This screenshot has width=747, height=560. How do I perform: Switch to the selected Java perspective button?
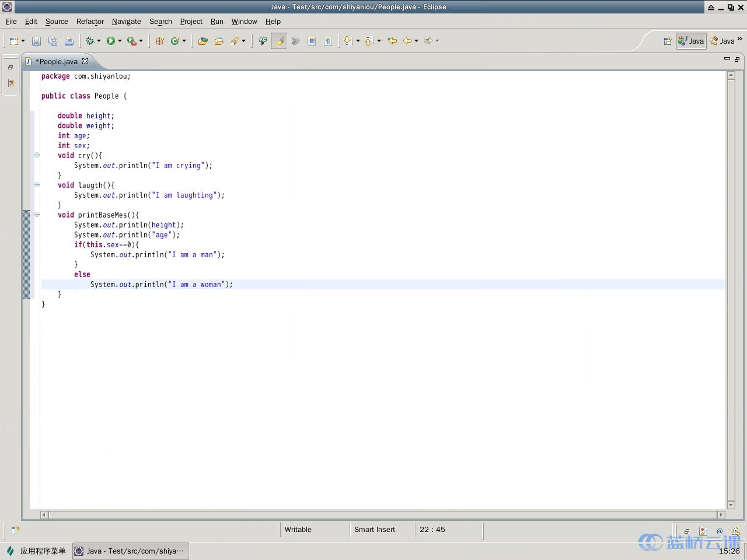coord(691,41)
